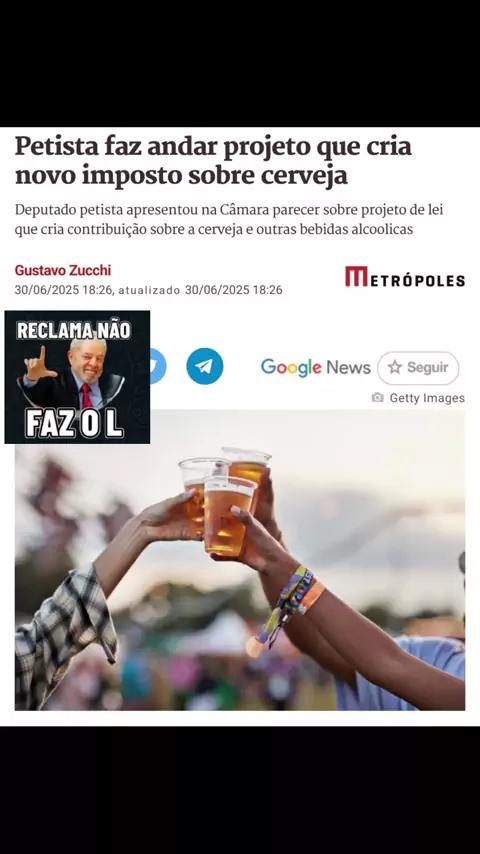Click the beer cups in the toast photo

226,498
